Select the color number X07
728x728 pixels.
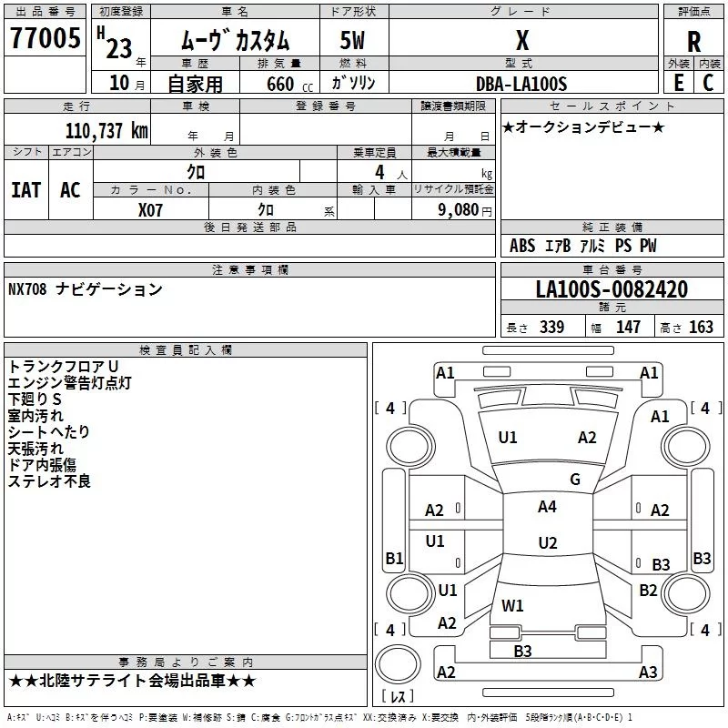pos(150,210)
